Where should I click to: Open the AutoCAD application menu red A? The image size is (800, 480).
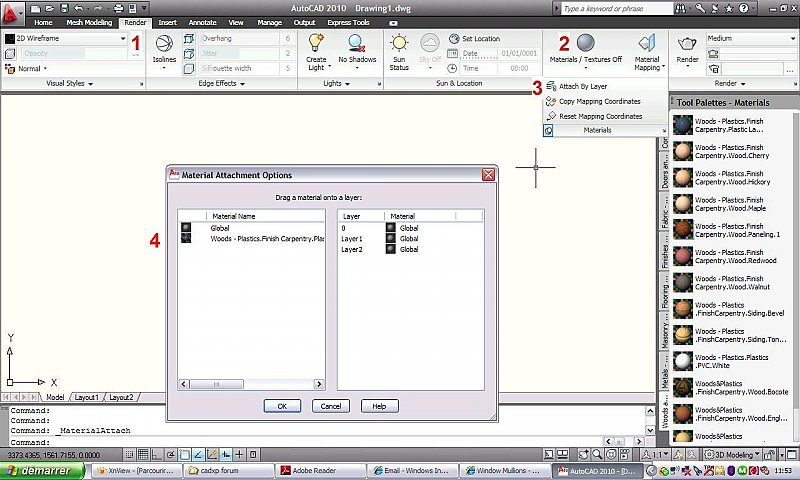coord(11,13)
